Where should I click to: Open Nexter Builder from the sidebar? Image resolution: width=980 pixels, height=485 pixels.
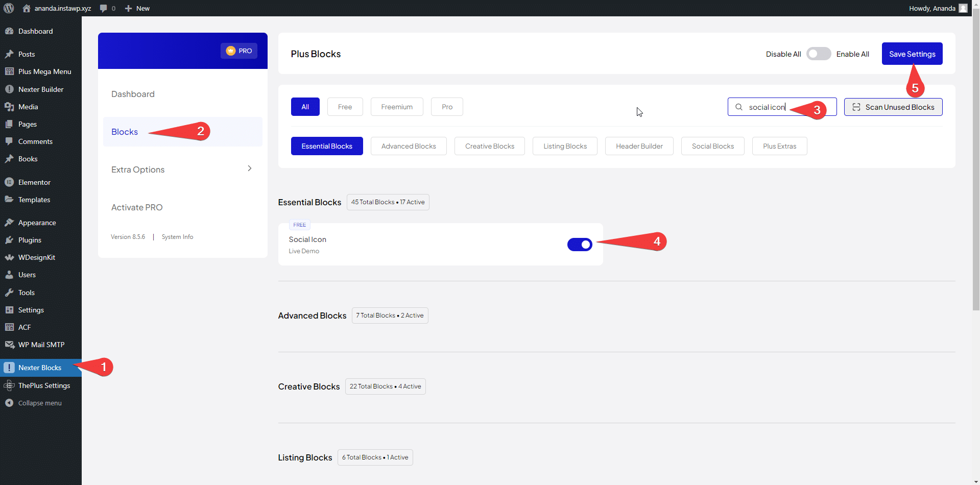click(x=10, y=89)
